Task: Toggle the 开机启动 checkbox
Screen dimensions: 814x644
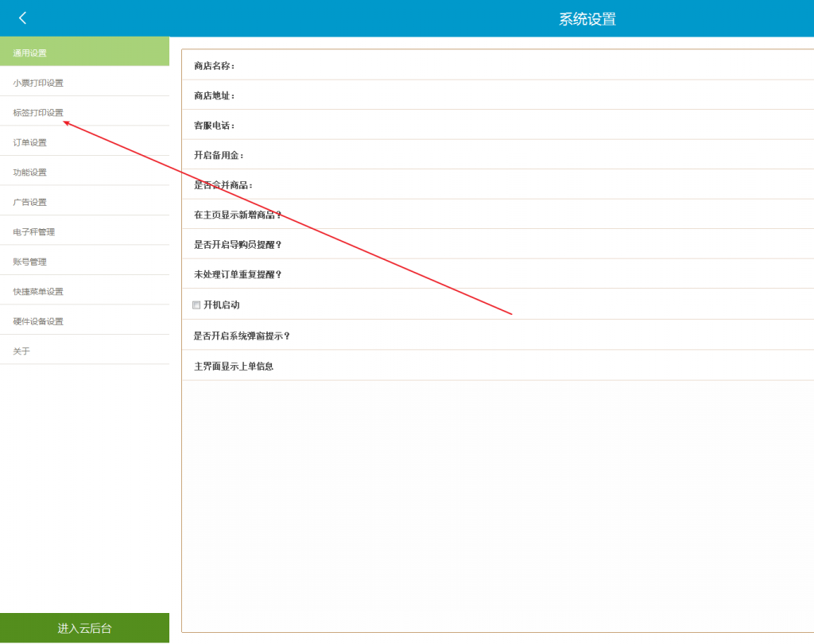Action: [x=196, y=305]
